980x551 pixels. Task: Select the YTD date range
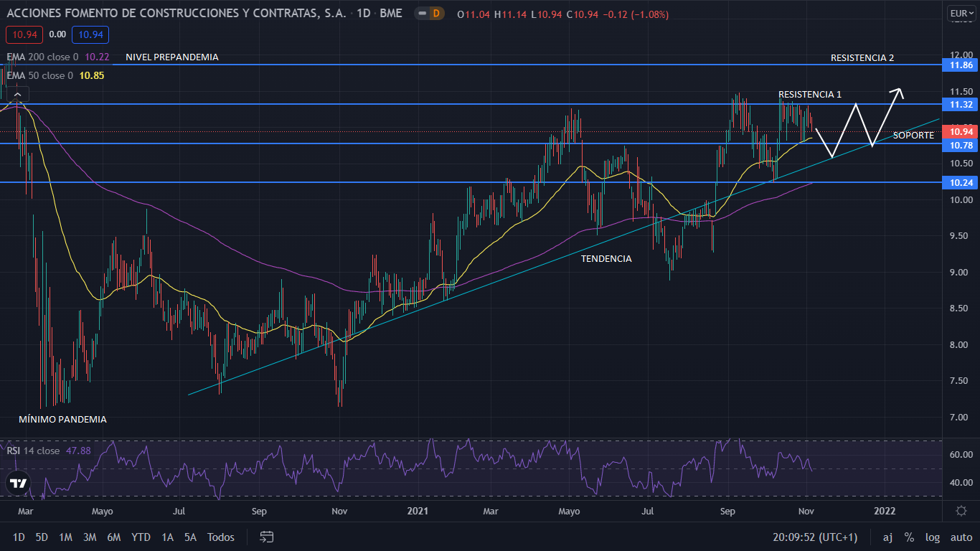[x=141, y=537]
